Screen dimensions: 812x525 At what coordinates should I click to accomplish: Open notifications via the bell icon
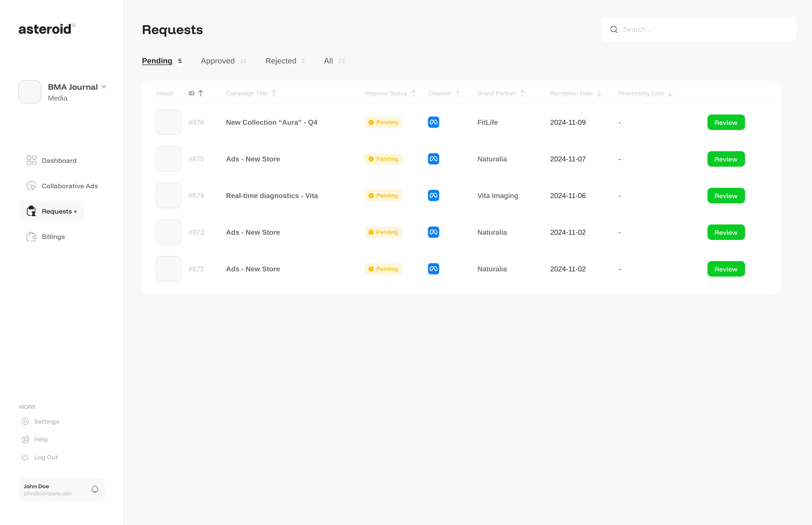[95, 489]
